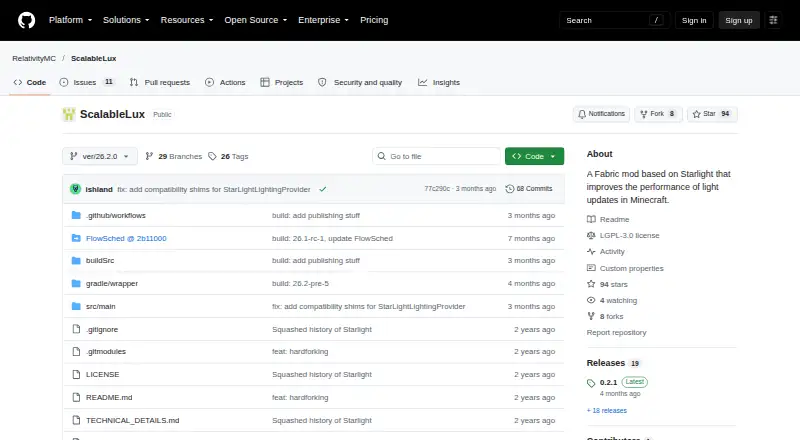Screen dimensions: 800x440
Task: Click the Custom properties icon
Action: tap(591, 268)
